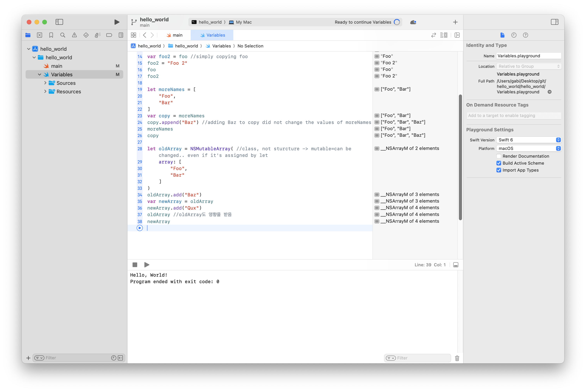The image size is (586, 392).
Task: Show the History inspector clock icon
Action: (514, 35)
